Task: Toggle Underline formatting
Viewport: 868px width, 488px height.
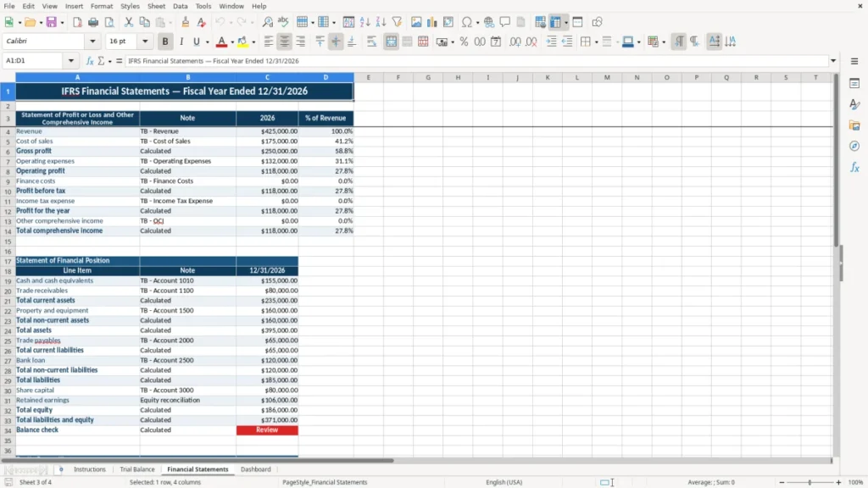Action: tap(196, 42)
